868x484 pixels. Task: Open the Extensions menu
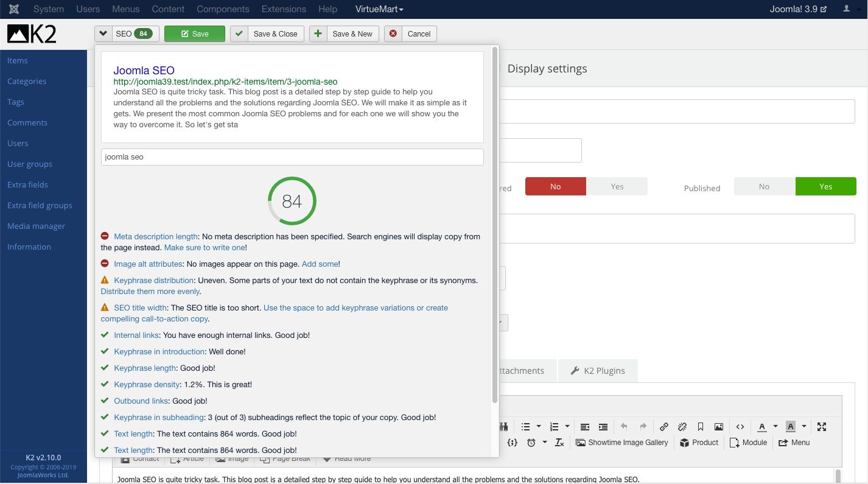coord(284,9)
